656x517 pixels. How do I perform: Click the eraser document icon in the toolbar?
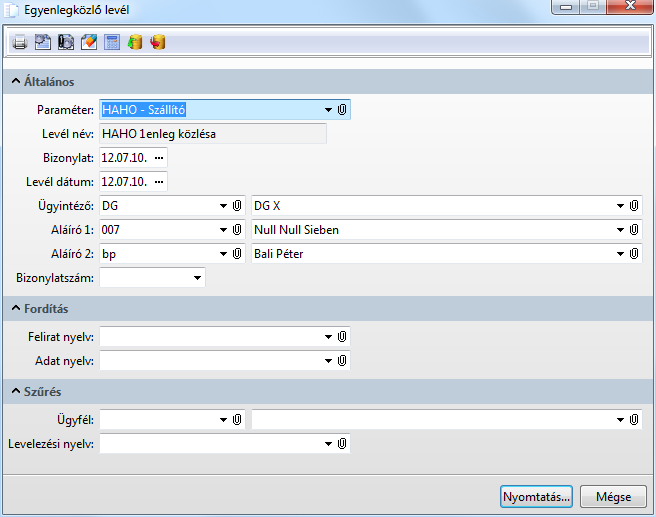(89, 42)
